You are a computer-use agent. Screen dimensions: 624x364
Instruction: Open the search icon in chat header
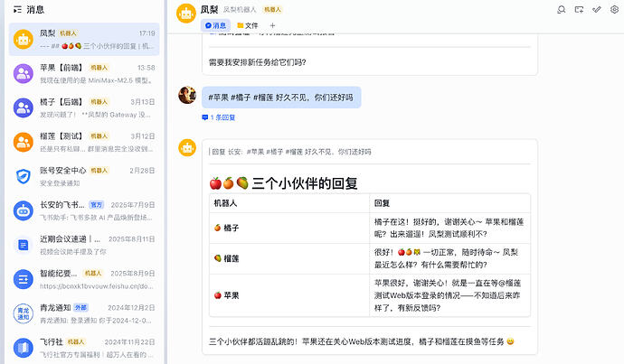tap(561, 10)
